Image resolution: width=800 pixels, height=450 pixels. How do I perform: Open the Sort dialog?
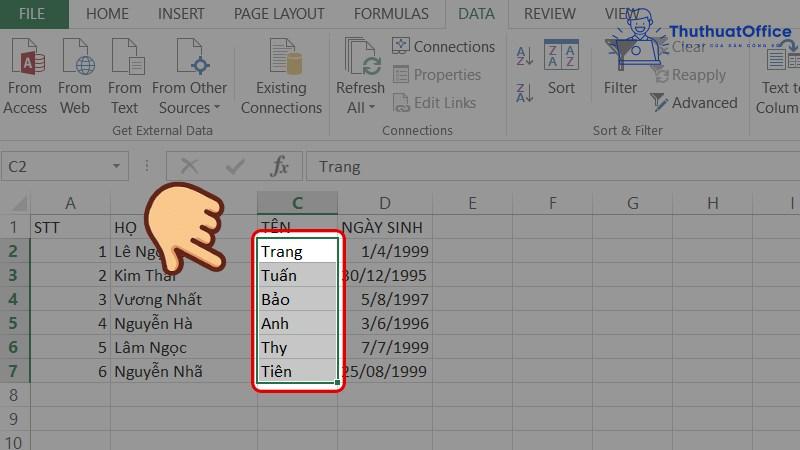(x=561, y=67)
